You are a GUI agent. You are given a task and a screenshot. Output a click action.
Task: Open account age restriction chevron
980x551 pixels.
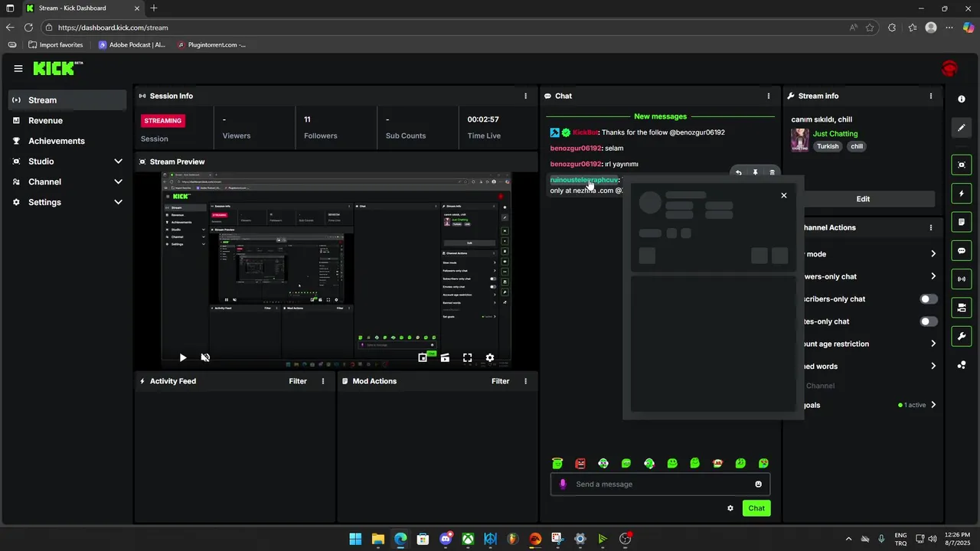tap(933, 344)
